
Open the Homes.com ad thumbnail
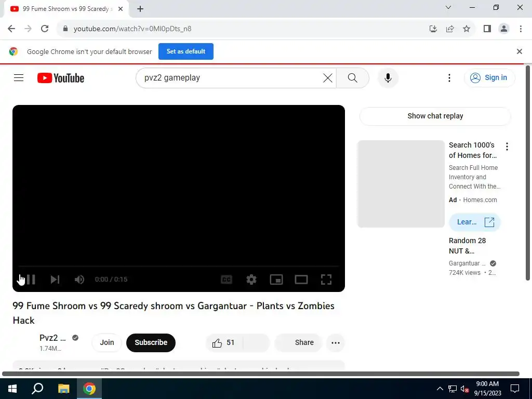(x=401, y=184)
